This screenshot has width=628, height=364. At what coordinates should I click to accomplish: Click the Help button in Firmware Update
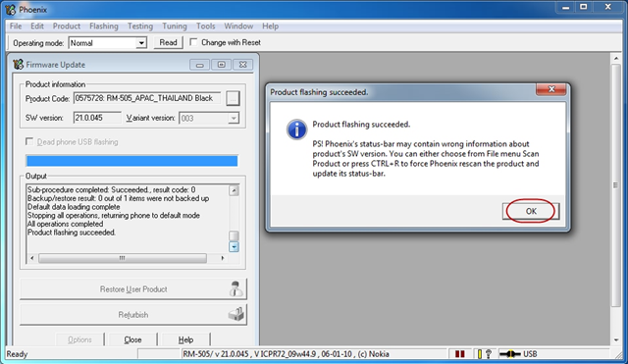pos(185,339)
